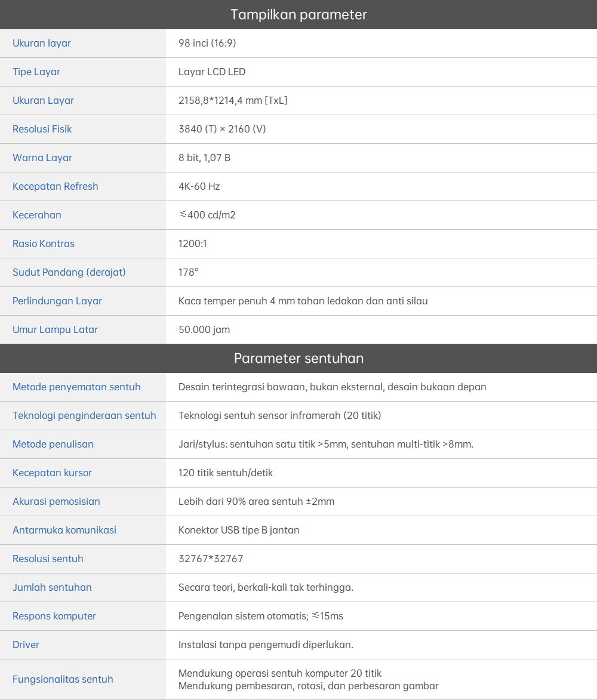Click the "Parameter sentuhan" section header
The width and height of the screenshot is (597, 700).
pyautogui.click(x=298, y=358)
